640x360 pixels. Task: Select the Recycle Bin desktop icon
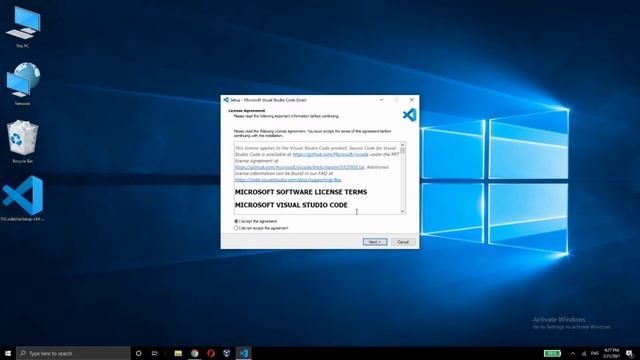(x=22, y=141)
